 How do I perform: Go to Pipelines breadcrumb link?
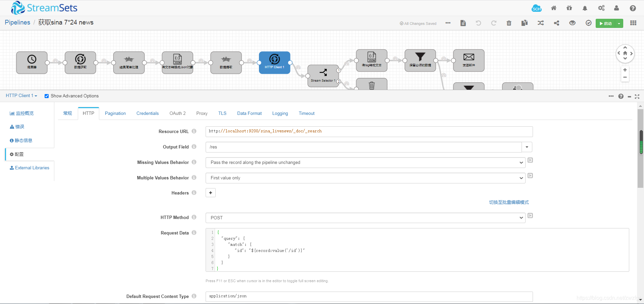tap(17, 23)
